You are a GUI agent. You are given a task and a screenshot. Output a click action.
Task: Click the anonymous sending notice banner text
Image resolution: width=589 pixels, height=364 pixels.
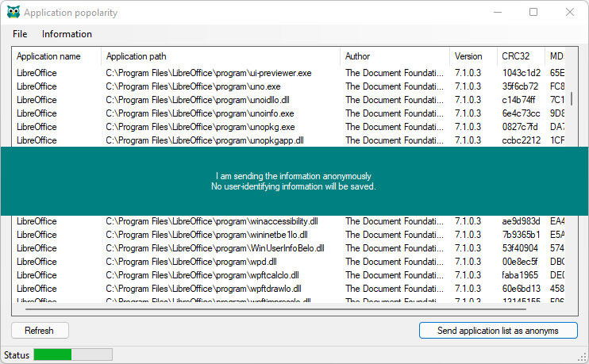coord(294,182)
